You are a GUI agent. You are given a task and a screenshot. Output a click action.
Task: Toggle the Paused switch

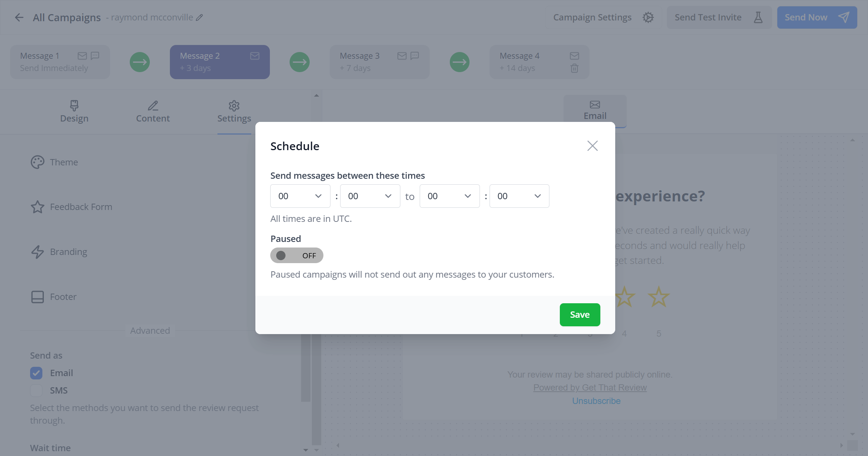click(297, 255)
